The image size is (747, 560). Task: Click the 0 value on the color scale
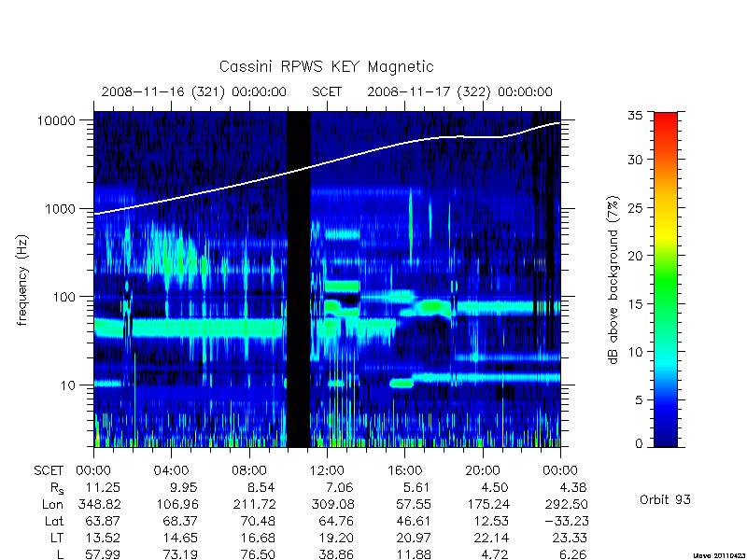pyautogui.click(x=639, y=443)
